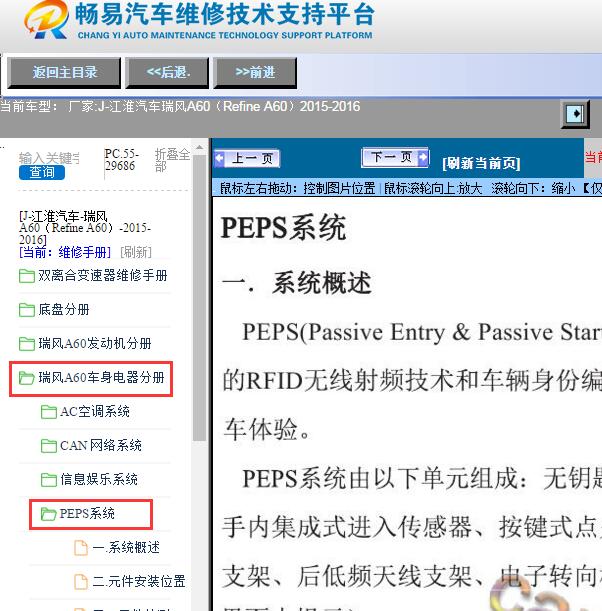Click the PEPS系统 heading in the document
The height and width of the screenshot is (611, 602).
tap(283, 228)
